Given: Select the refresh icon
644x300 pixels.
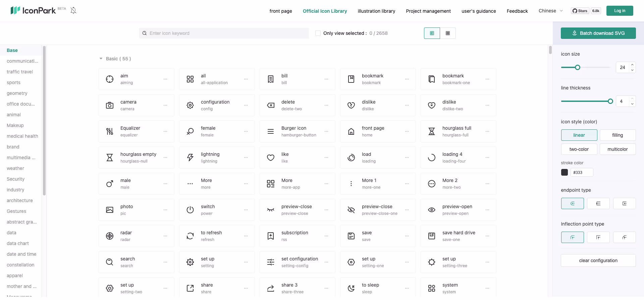Looking at the screenshot, I should point(190,236).
